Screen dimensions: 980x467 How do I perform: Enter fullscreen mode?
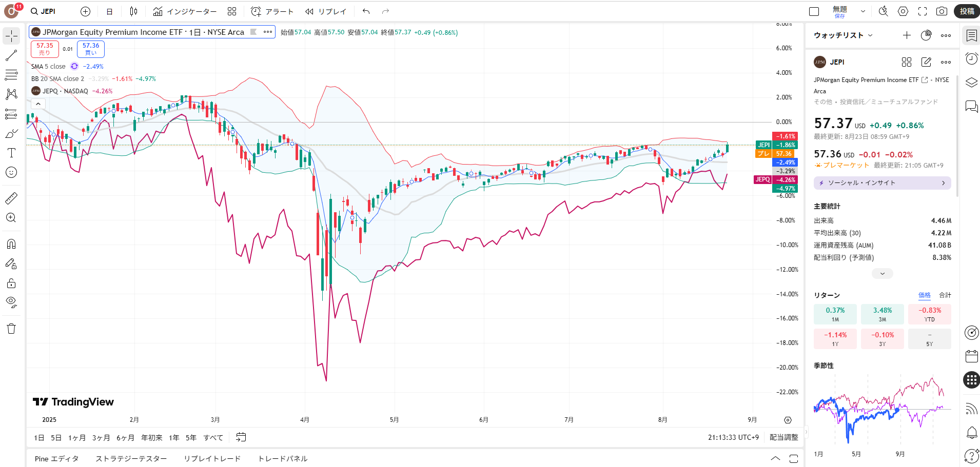(x=922, y=11)
